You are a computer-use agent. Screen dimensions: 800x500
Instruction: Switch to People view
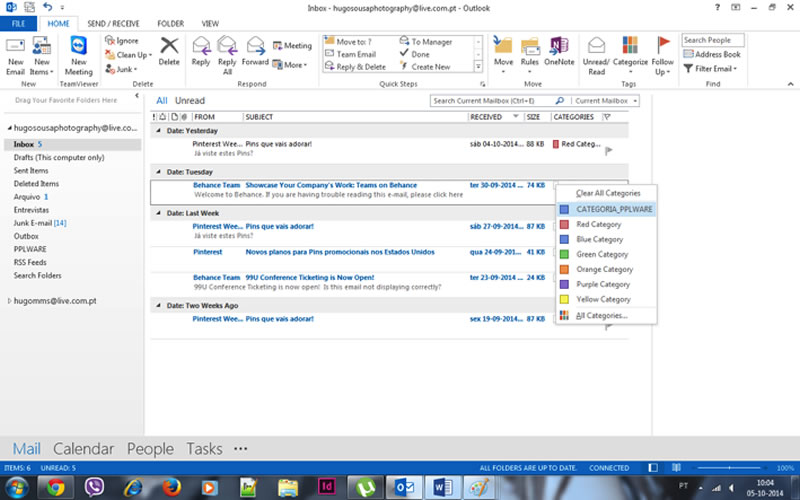click(150, 449)
